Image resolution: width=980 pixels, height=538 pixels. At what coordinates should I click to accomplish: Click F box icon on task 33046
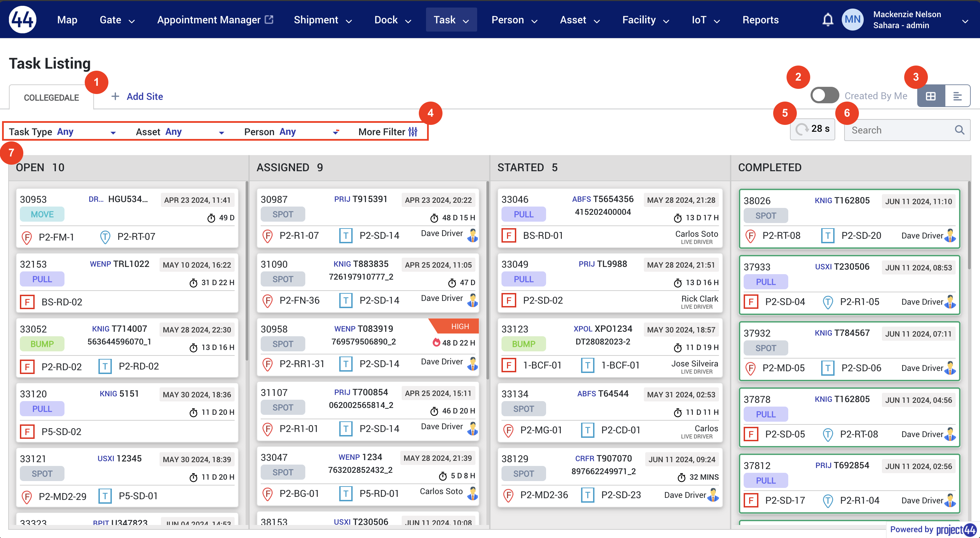[x=509, y=235]
